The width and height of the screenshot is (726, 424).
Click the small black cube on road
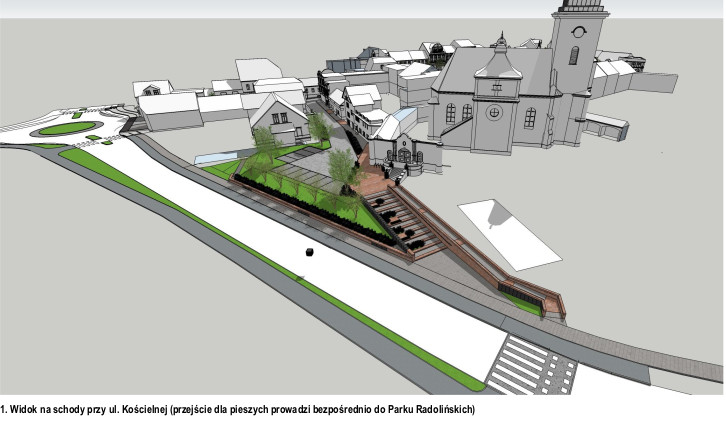(x=310, y=252)
